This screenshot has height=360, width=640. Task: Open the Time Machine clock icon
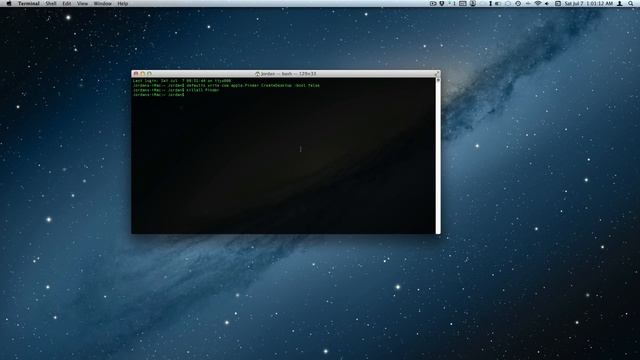[518, 3]
